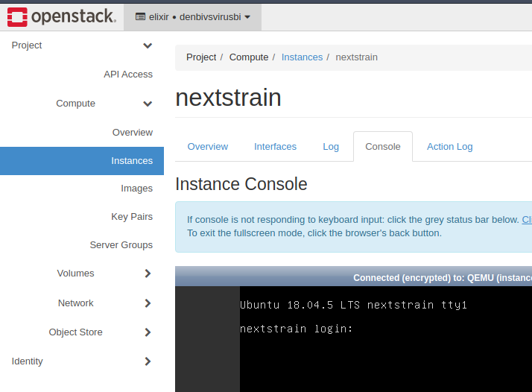The width and height of the screenshot is (532, 392).
Task: Switch to the Interfaces tab
Action: coord(275,147)
